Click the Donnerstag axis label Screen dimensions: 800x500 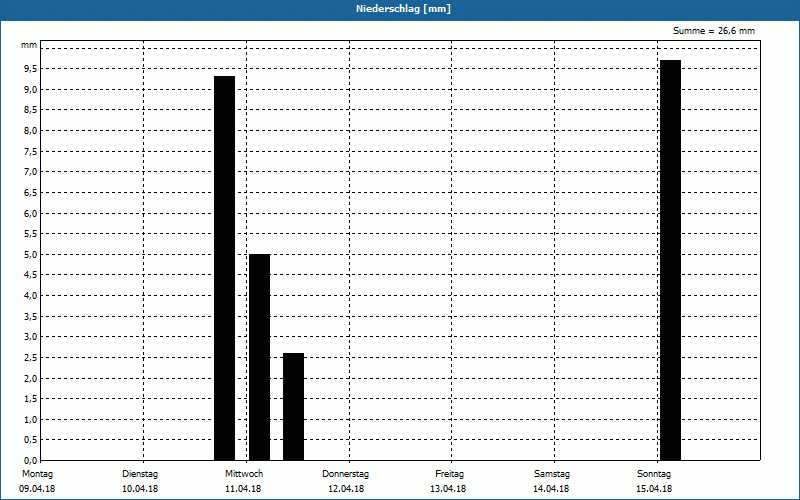[x=345, y=474]
